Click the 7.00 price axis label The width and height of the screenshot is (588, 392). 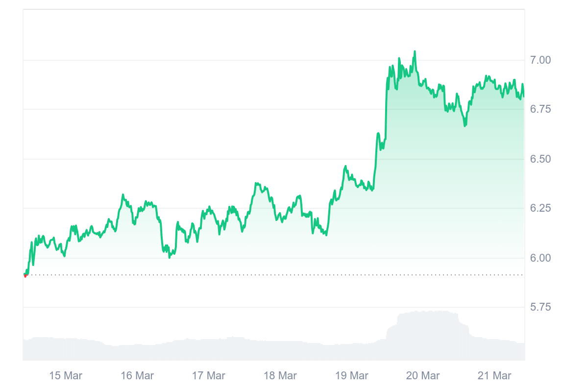[x=540, y=60]
